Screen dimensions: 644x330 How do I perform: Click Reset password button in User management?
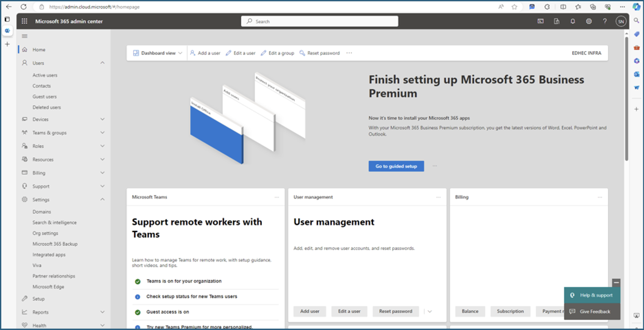(395, 311)
